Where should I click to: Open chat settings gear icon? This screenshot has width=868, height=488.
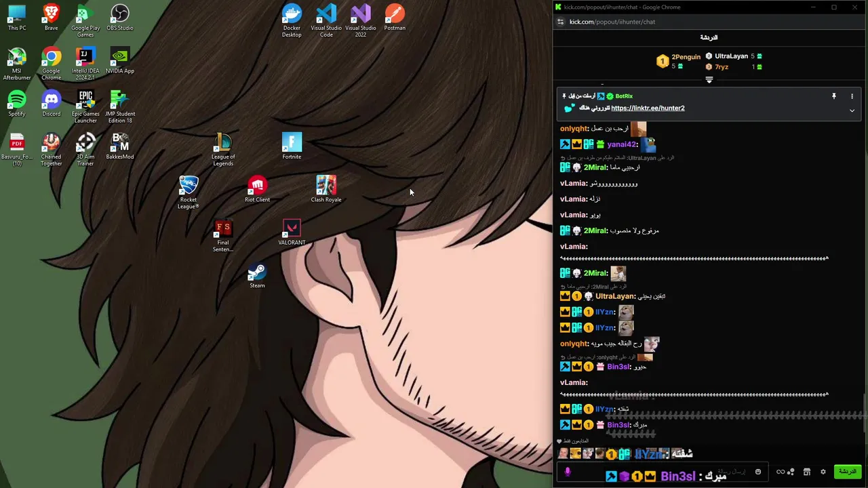(x=823, y=472)
